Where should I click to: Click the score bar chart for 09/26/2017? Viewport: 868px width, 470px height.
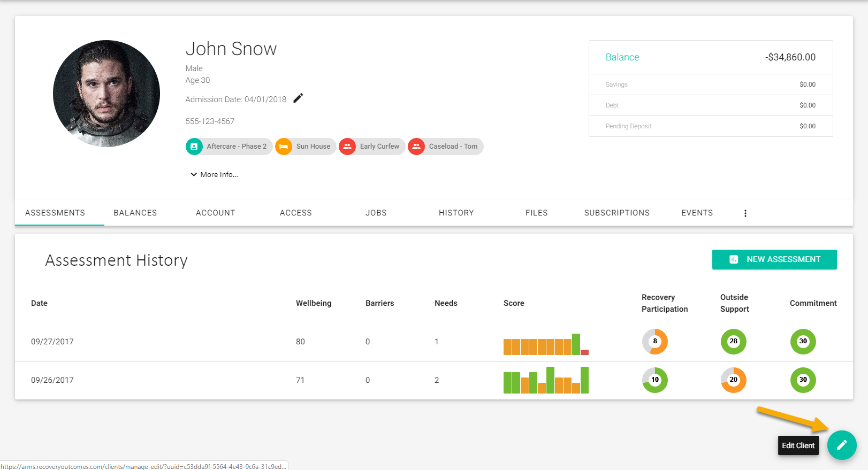[x=546, y=380]
